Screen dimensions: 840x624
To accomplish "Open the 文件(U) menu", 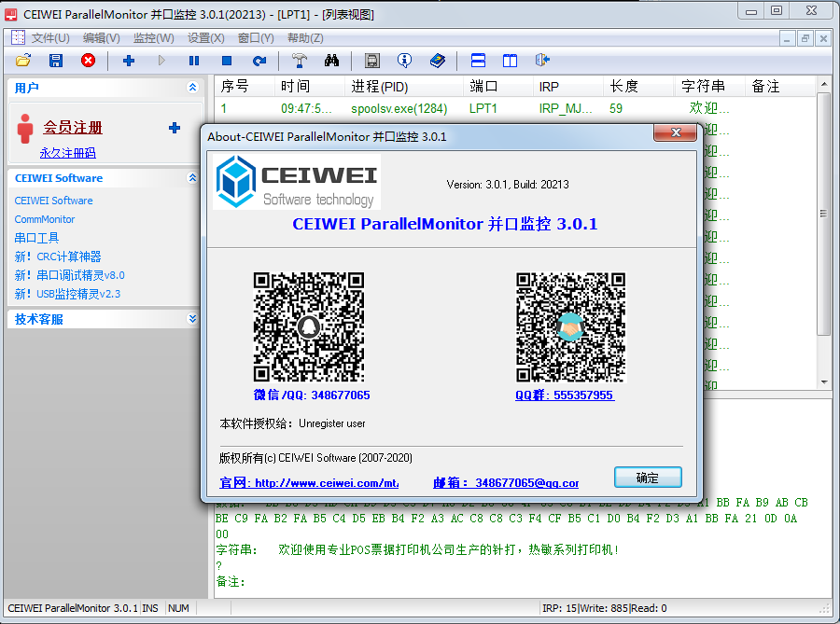I will [x=50, y=38].
